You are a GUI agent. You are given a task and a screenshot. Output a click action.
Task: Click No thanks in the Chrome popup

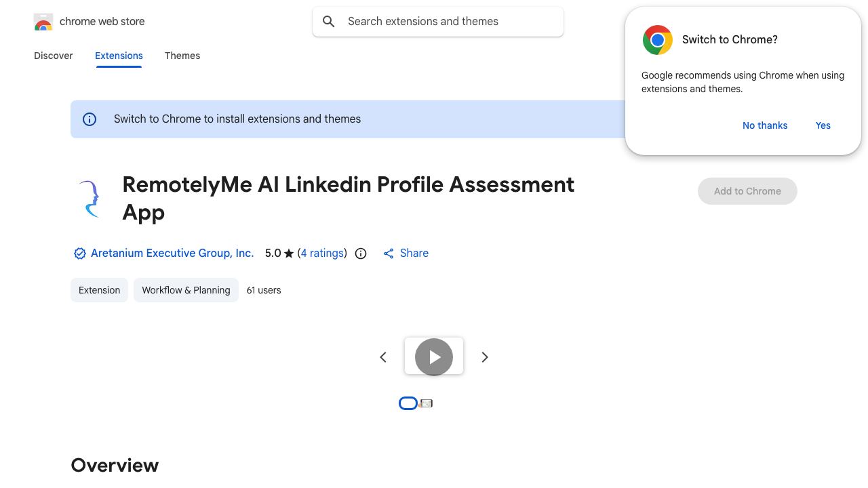(765, 125)
